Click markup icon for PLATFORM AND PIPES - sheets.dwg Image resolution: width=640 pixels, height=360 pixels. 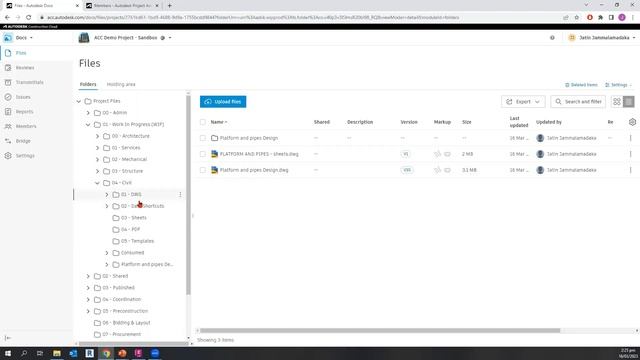coord(437,154)
